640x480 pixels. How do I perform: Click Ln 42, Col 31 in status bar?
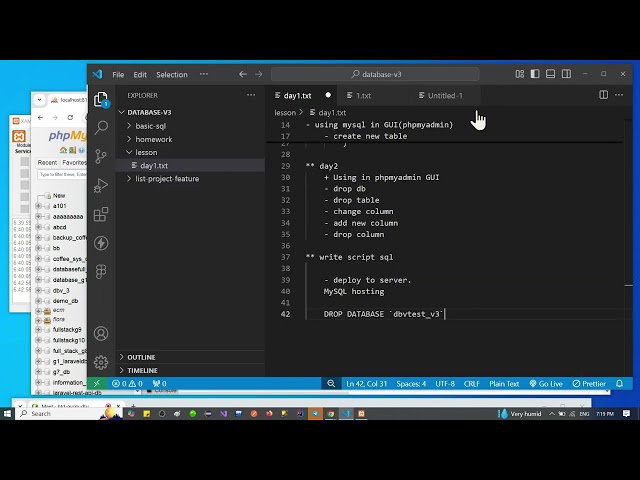click(367, 384)
